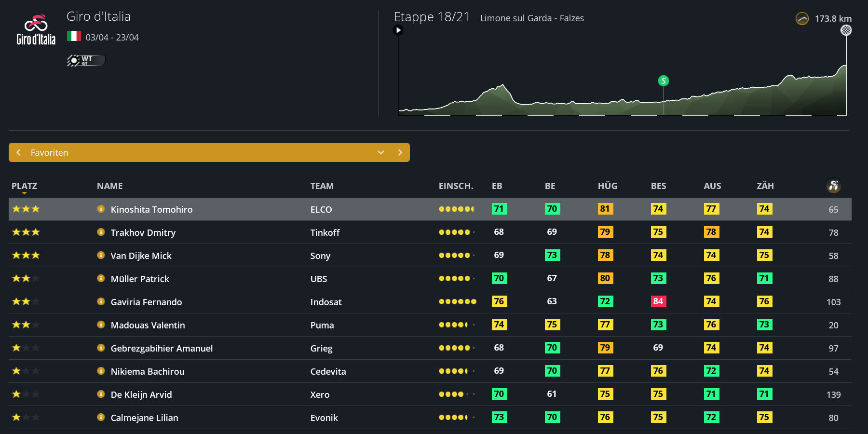Open info icon for Kinoshita Tomohiro
This screenshot has width=868, height=434.
(x=101, y=209)
